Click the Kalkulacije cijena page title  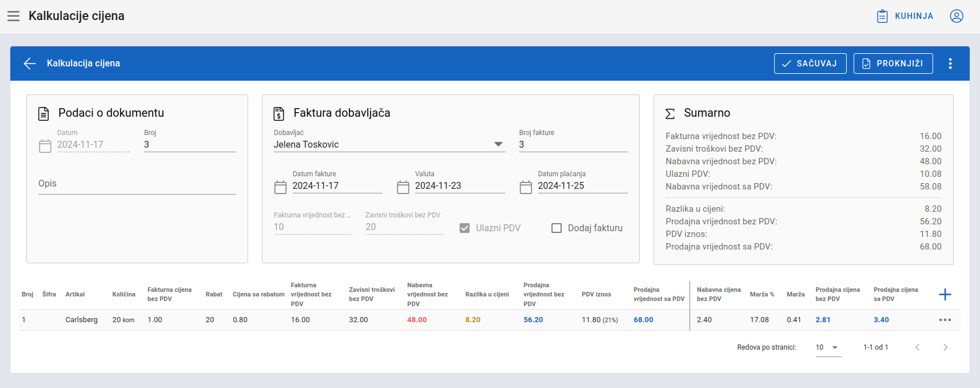coord(77,16)
